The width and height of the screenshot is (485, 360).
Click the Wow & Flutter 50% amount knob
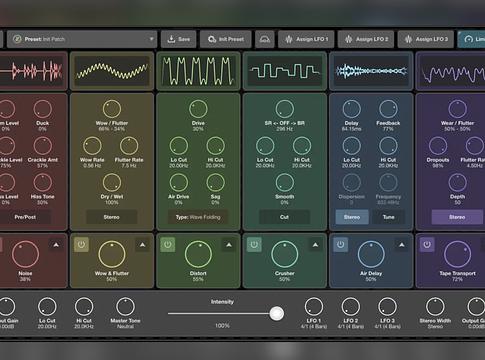click(x=112, y=254)
